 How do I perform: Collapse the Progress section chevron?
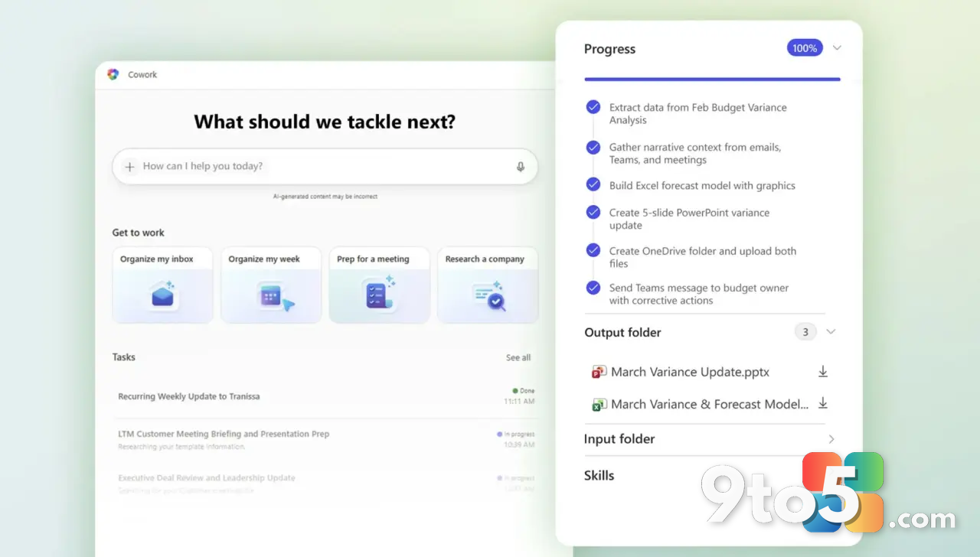click(x=837, y=47)
